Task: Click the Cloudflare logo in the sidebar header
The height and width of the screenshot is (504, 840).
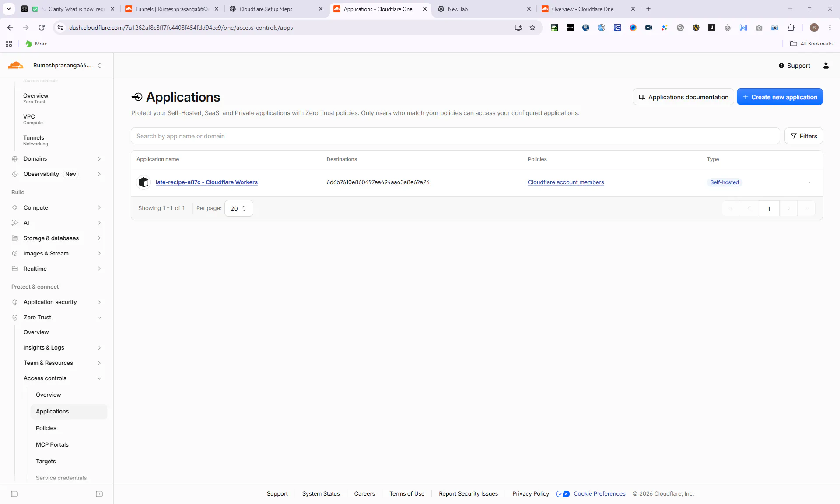Action: click(x=15, y=66)
